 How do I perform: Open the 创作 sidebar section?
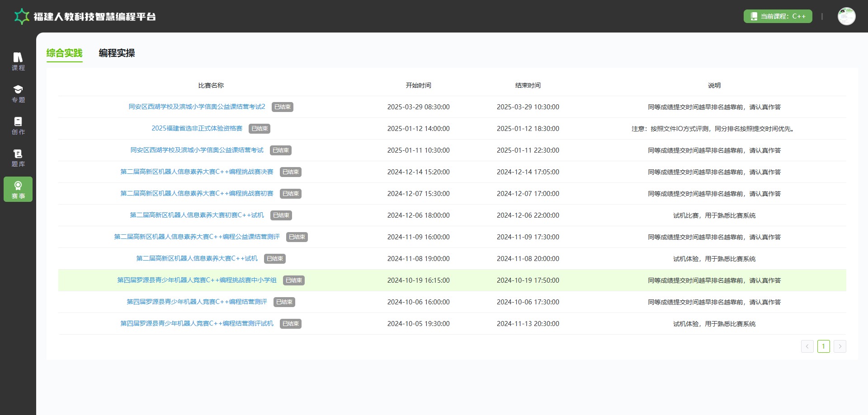18,126
